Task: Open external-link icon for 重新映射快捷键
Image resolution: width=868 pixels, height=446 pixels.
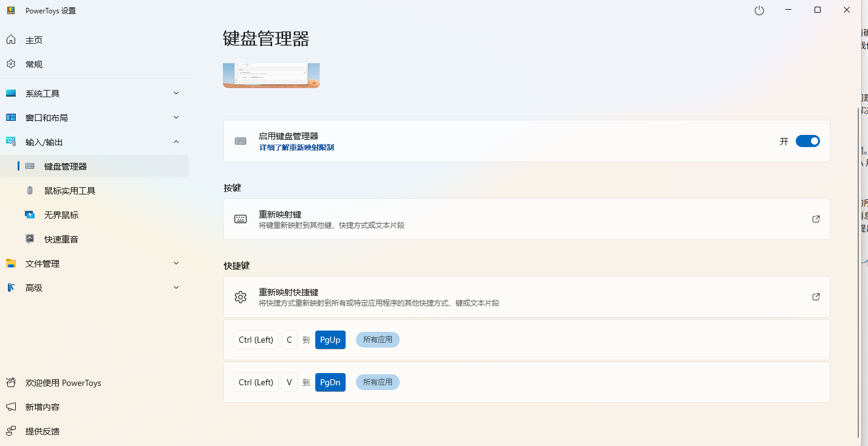Action: click(x=816, y=297)
